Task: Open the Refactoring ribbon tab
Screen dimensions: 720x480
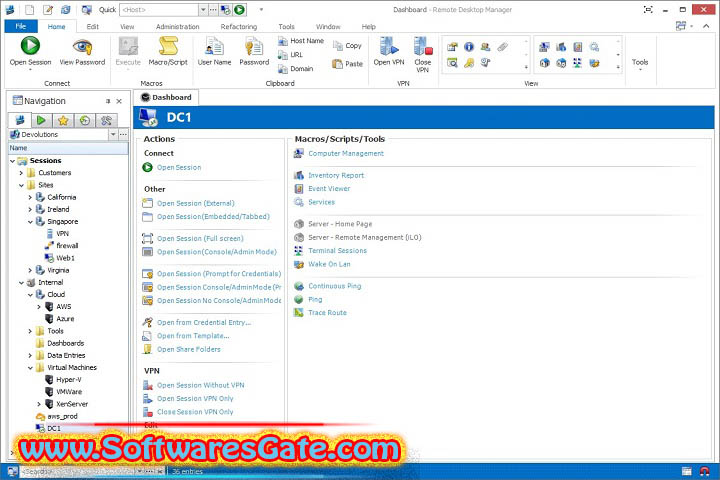Action: click(x=239, y=27)
